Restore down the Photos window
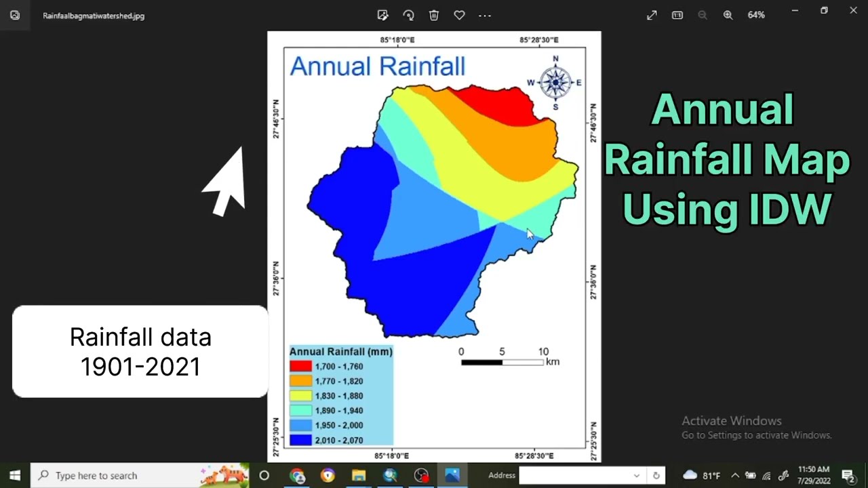 click(x=824, y=10)
